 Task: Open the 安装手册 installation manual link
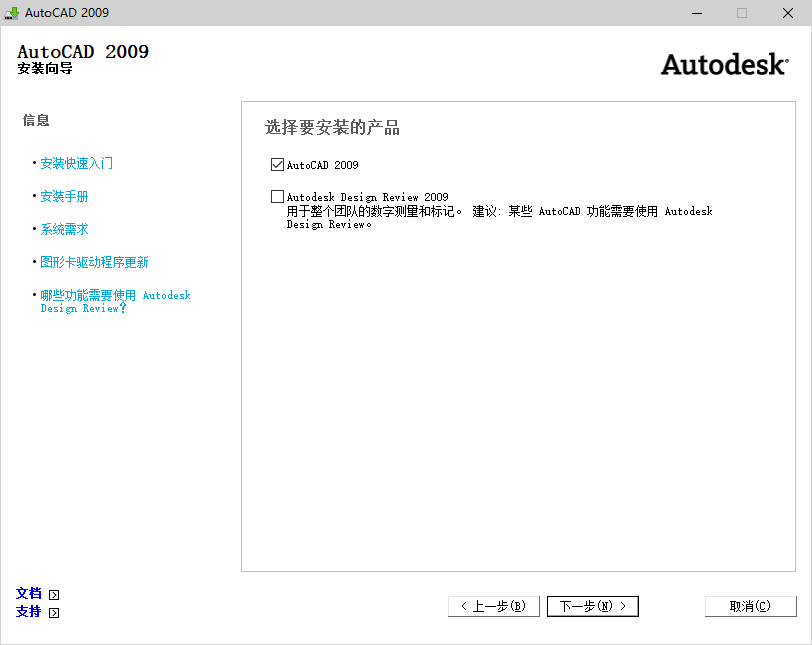(64, 196)
